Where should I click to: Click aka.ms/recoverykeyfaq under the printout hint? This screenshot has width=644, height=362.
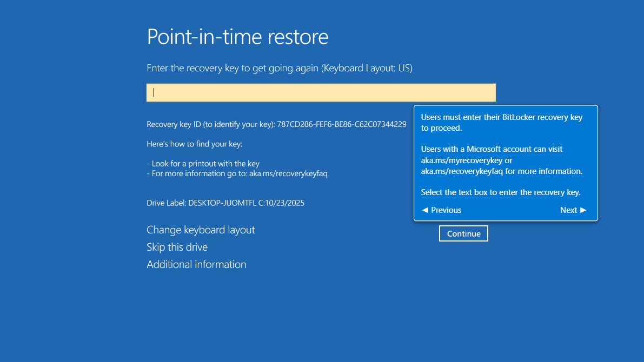[x=288, y=173]
